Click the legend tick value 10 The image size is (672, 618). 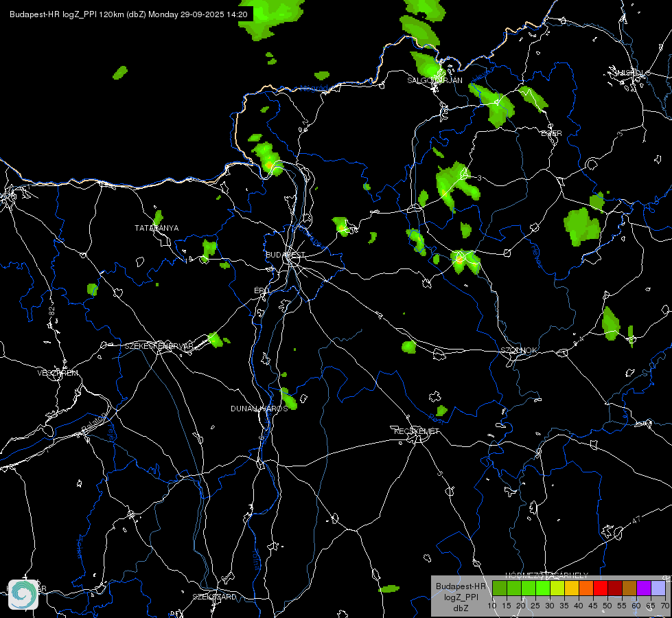492,606
